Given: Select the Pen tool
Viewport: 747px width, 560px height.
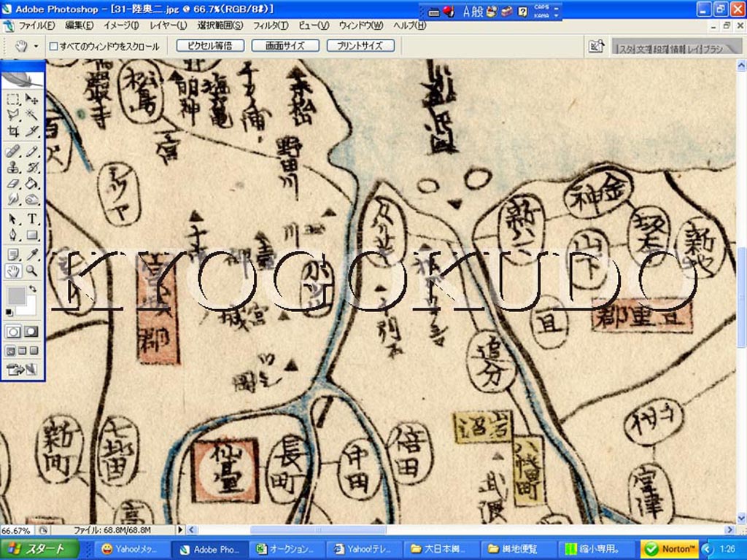Looking at the screenshot, I should pyautogui.click(x=13, y=235).
